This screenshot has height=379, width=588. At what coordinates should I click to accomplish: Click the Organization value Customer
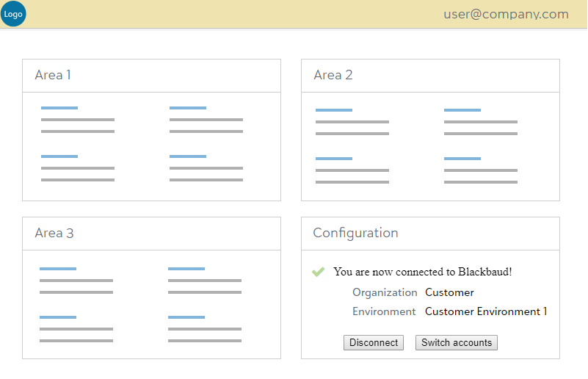coord(449,292)
